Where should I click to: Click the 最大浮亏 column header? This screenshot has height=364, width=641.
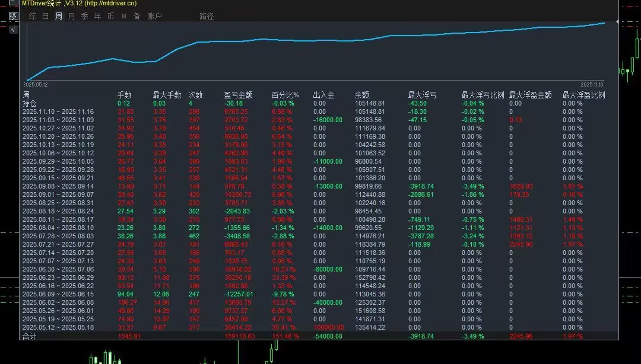click(423, 95)
